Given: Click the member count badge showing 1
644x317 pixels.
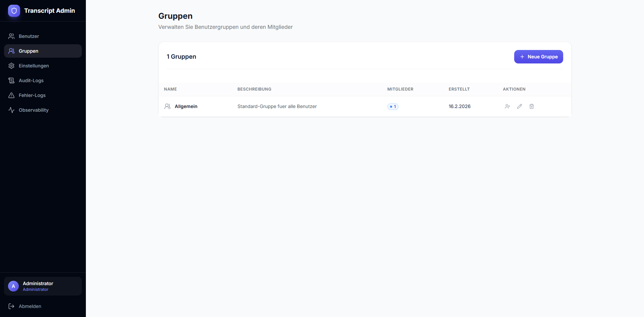Looking at the screenshot, I should click(x=393, y=107).
